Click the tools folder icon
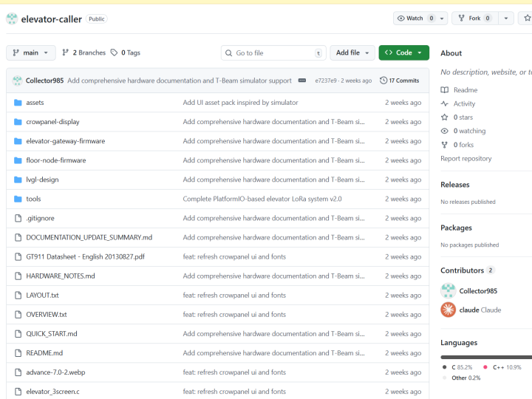The image size is (532, 399). pyautogui.click(x=18, y=199)
